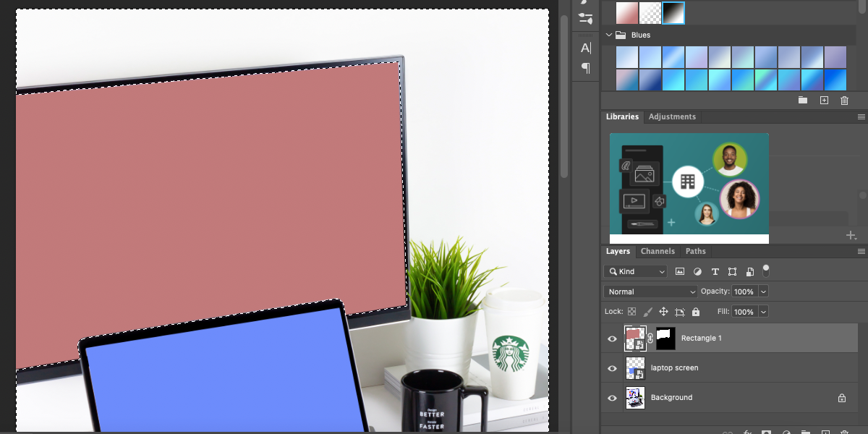Viewport: 868px width, 434px height.
Task: Open the Adjustments tab
Action: (672, 116)
